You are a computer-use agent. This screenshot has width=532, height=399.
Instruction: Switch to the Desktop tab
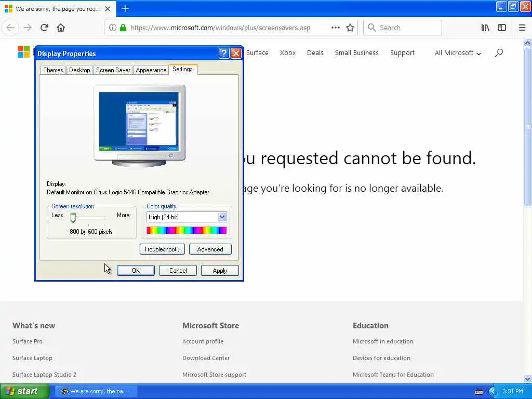coord(79,70)
